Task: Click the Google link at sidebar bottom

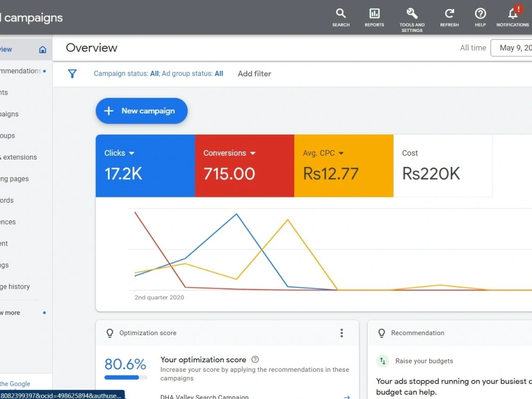Action: click(15, 384)
